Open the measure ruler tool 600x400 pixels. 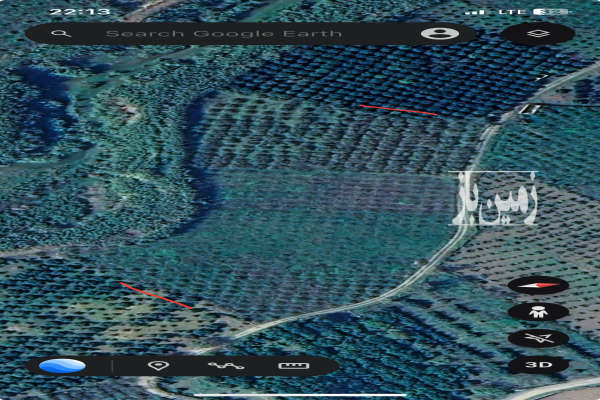pyautogui.click(x=293, y=366)
